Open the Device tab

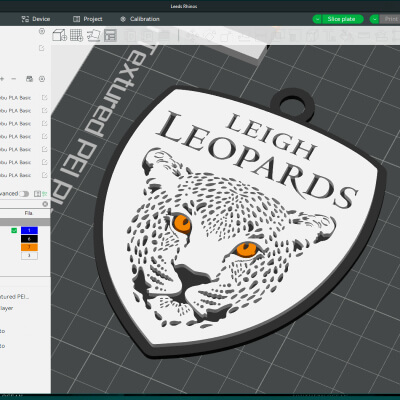(x=35, y=19)
